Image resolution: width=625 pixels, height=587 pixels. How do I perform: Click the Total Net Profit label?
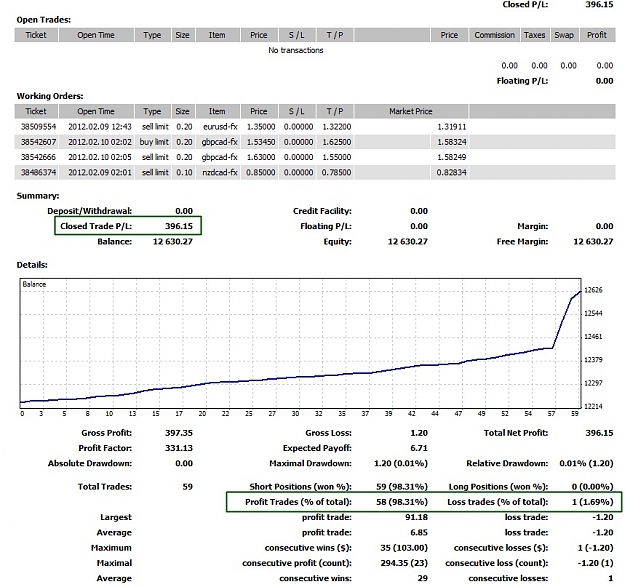pos(516,433)
